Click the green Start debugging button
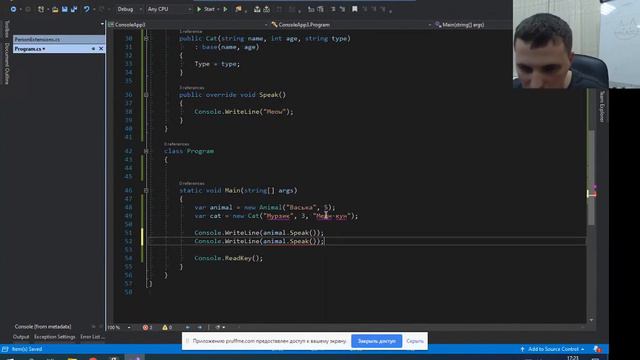The height and width of the screenshot is (360, 640). tap(206, 9)
